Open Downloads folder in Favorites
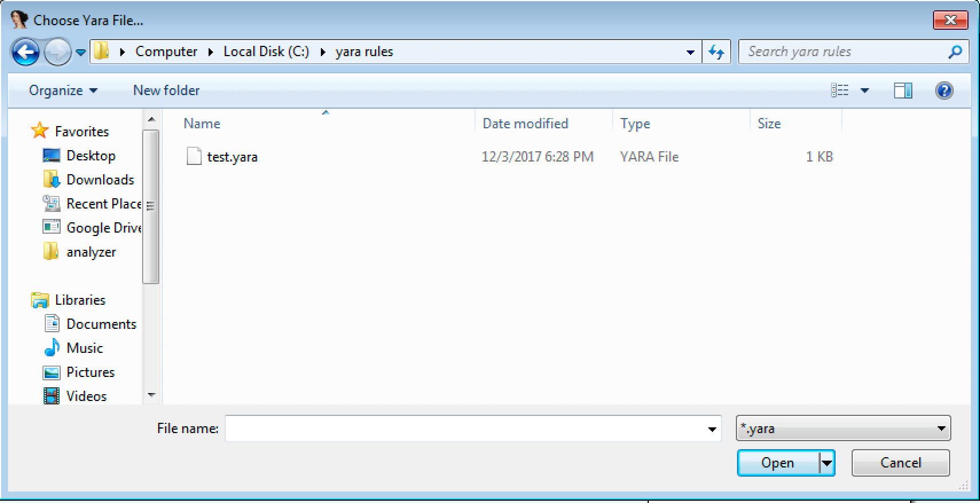 [100, 180]
